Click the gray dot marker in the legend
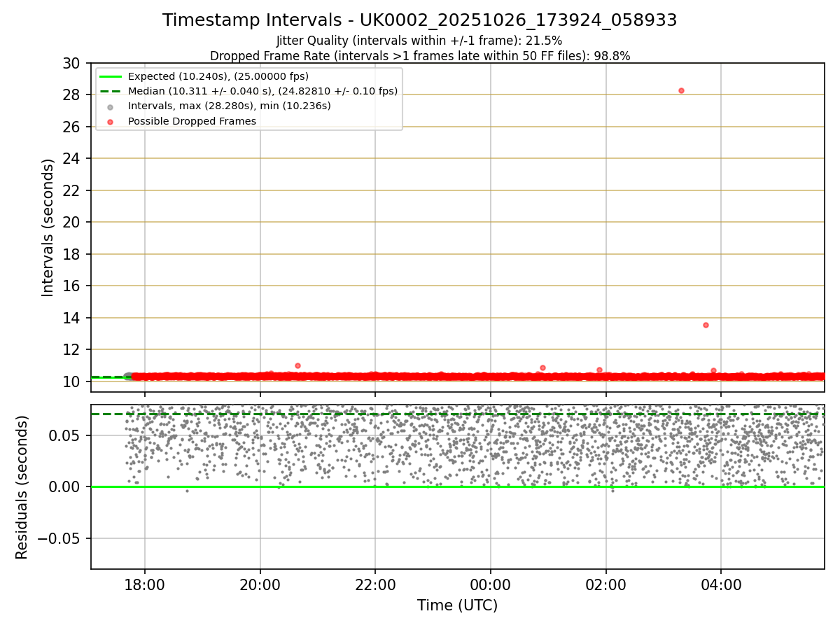The width and height of the screenshot is (840, 630). click(x=111, y=106)
